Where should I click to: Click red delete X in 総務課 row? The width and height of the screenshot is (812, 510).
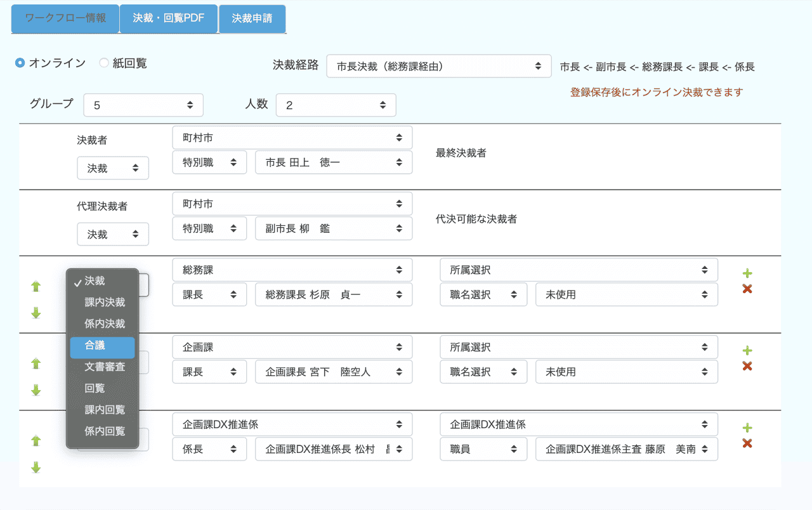pyautogui.click(x=747, y=289)
